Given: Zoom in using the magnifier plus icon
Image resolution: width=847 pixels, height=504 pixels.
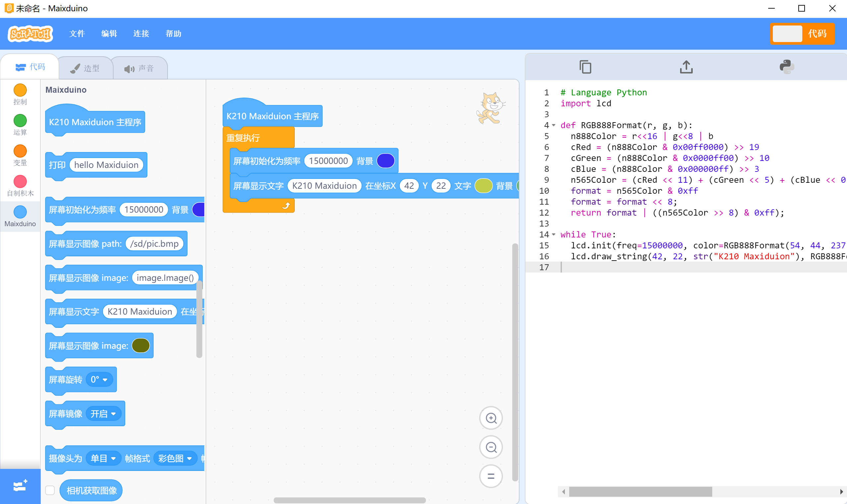Looking at the screenshot, I should (x=490, y=418).
